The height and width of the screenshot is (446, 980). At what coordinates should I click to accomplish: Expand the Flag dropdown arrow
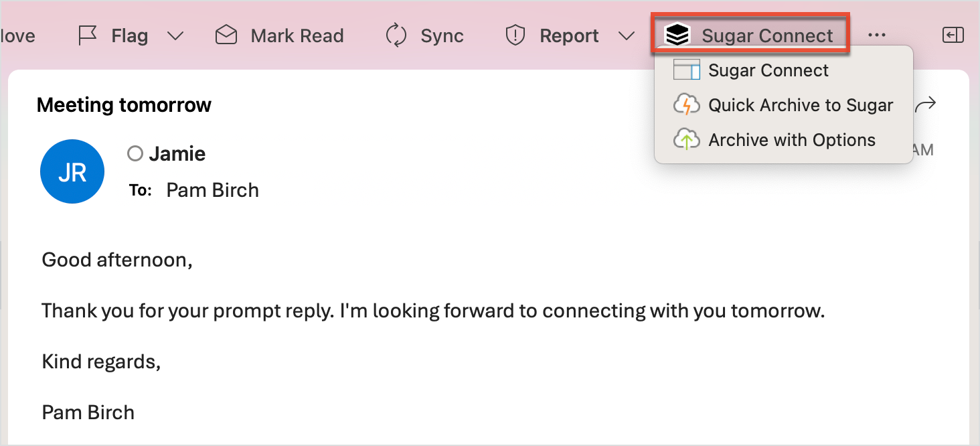[x=175, y=36]
